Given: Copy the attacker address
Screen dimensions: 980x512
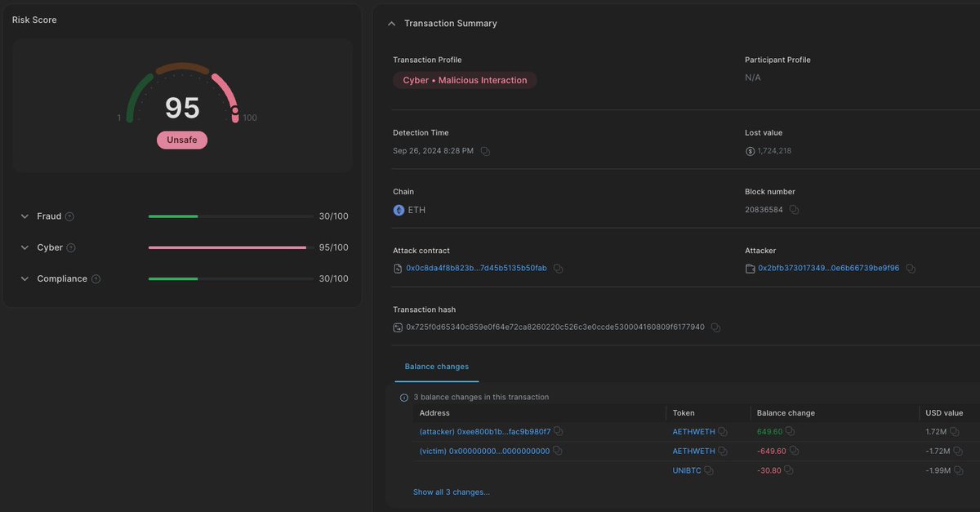Looking at the screenshot, I should pos(910,268).
